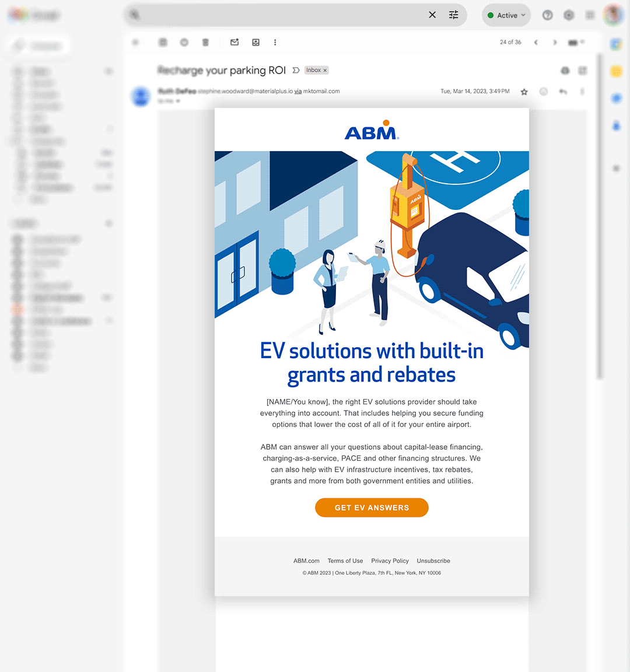Open the Terms of Use link

pyautogui.click(x=345, y=561)
